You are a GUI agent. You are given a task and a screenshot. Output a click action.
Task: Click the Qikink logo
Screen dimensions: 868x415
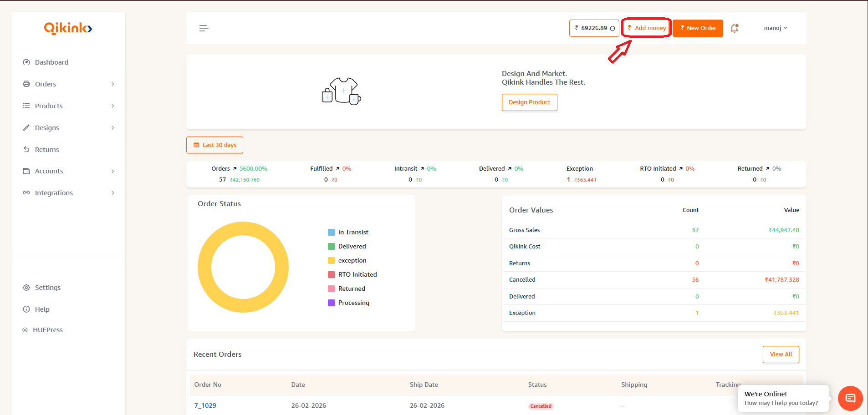pyautogui.click(x=68, y=28)
